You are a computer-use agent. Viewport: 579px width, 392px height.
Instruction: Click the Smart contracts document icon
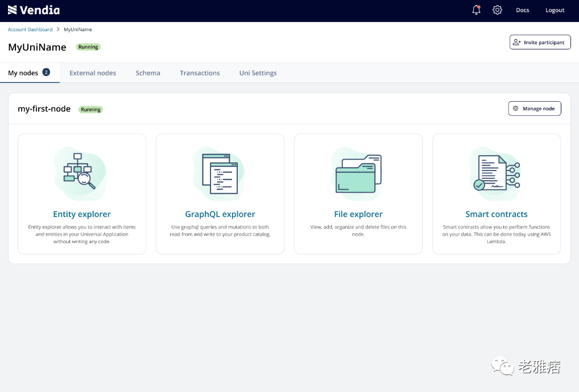coord(496,174)
